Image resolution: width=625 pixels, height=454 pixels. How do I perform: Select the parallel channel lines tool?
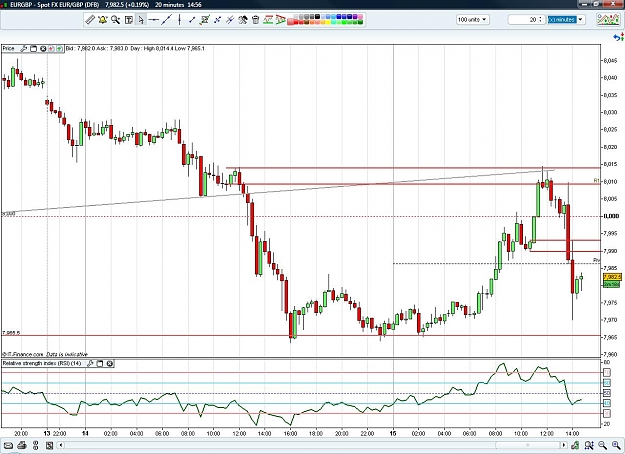[x=230, y=20]
